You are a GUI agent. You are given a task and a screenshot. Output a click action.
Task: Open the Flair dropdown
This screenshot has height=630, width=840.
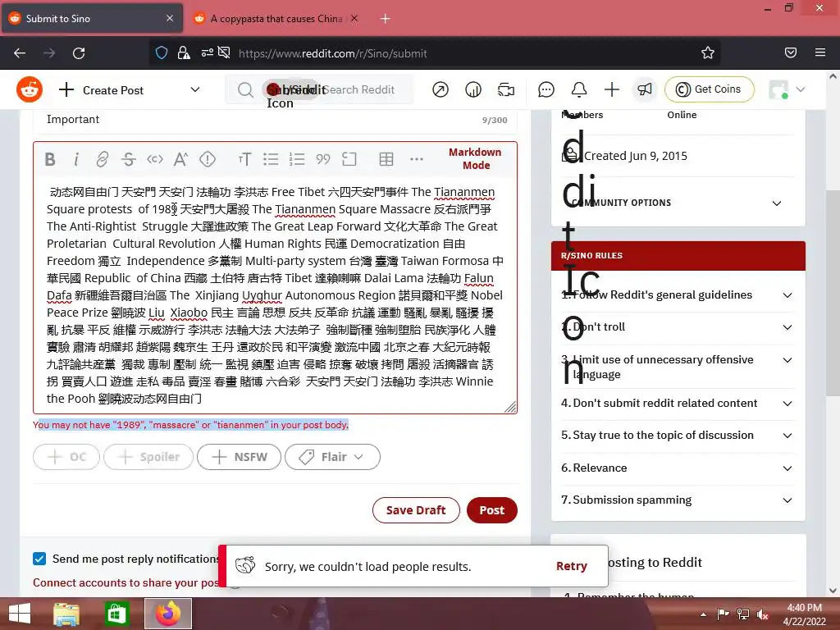coord(333,457)
